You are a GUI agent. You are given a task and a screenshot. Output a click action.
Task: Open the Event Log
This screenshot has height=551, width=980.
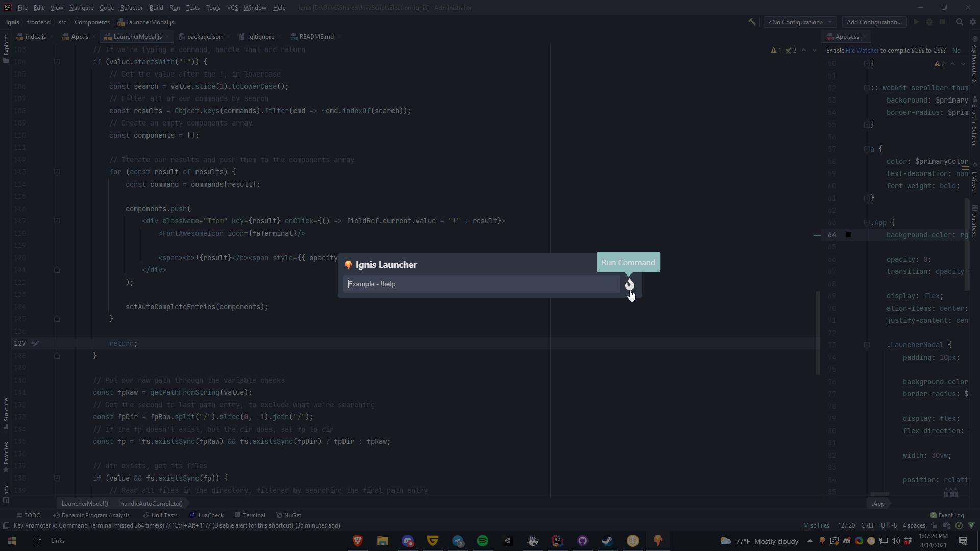pyautogui.click(x=947, y=515)
